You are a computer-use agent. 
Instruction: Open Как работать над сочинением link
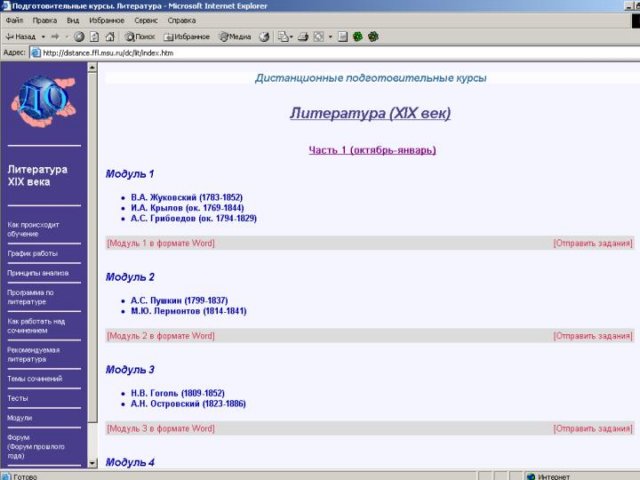pos(36,326)
